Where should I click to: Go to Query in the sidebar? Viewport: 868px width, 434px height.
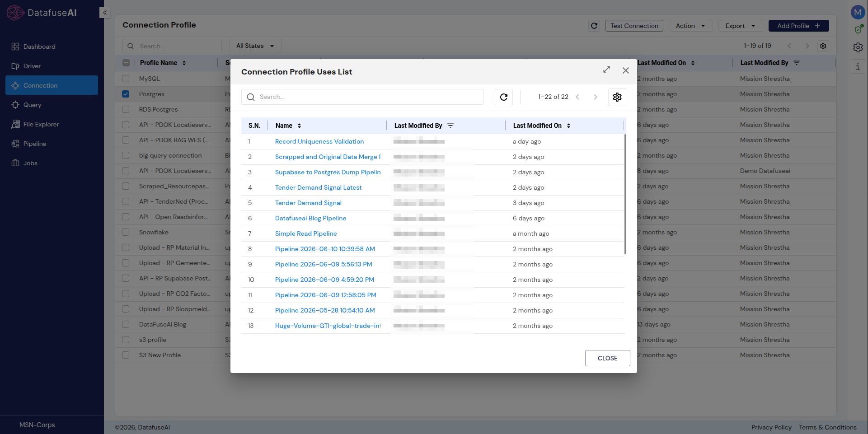click(52, 105)
